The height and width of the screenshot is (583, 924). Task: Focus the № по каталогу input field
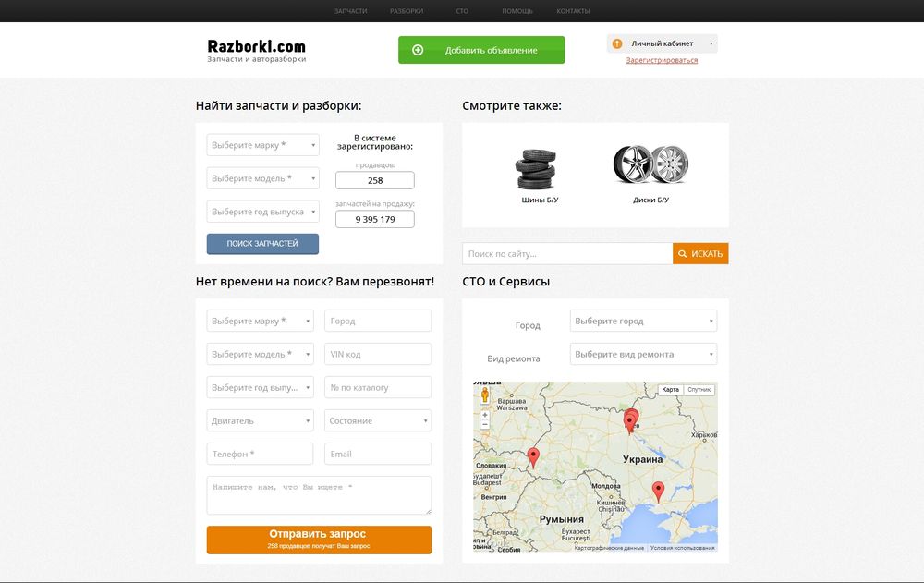[378, 387]
